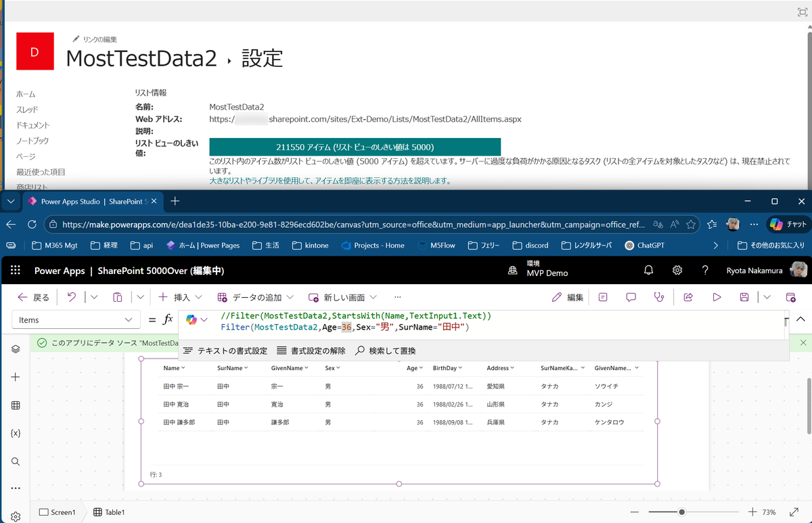Image resolution: width=812 pixels, height=523 pixels.
Task: Click the Back button in Power Apps
Action: coord(32,297)
